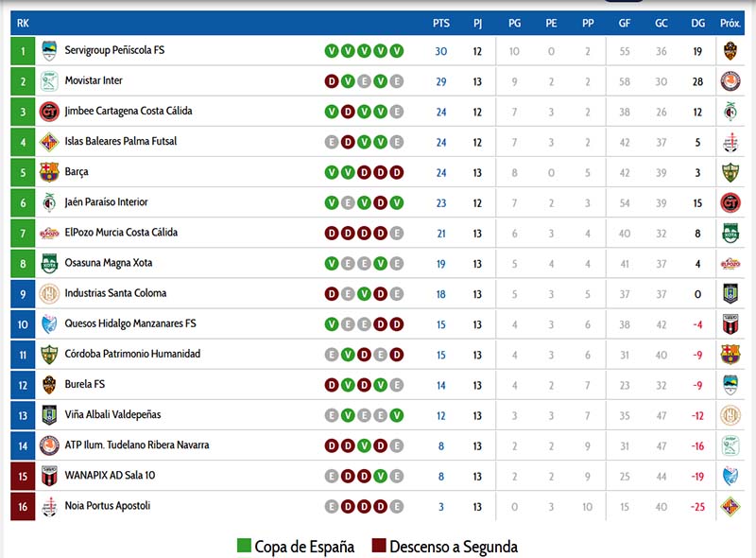The height and width of the screenshot is (558, 756).
Task: Click Servigroup Peñíscola's 30 points value
Action: pyautogui.click(x=440, y=51)
